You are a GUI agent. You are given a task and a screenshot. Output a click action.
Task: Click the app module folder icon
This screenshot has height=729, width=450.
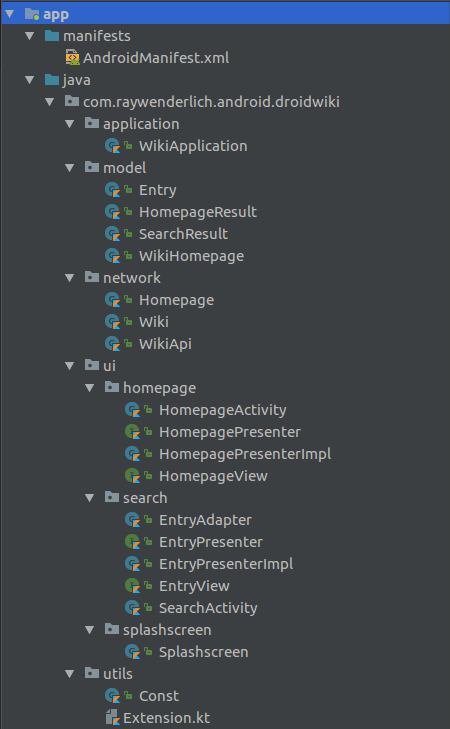click(x=32, y=14)
